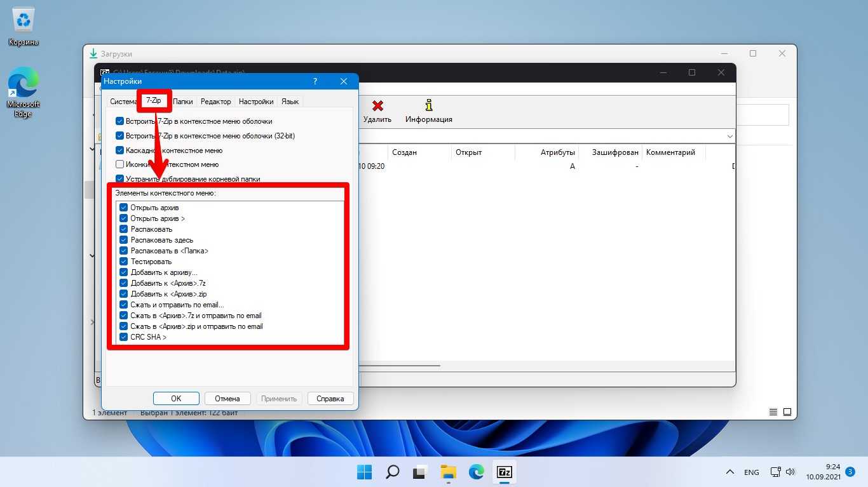Open the Recycle Bin desktop icon
The width and height of the screenshot is (868, 487).
click(x=24, y=21)
